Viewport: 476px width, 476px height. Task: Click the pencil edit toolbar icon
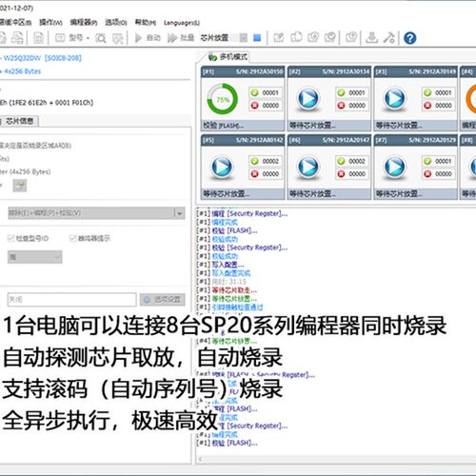pyautogui.click(x=279, y=38)
